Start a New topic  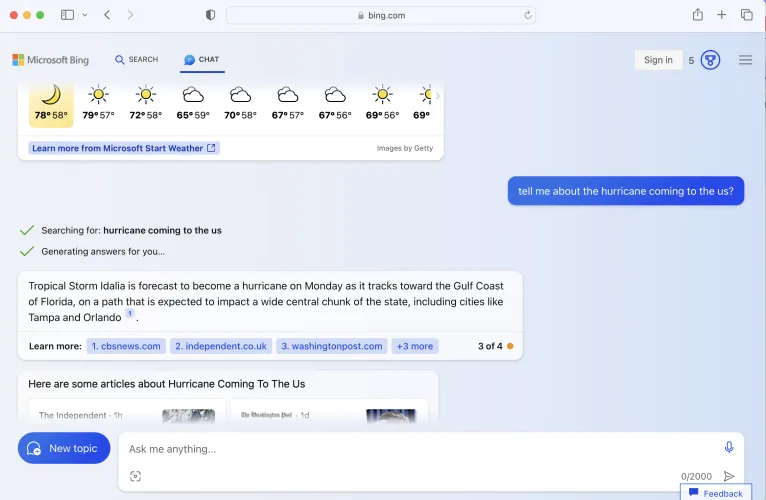pyautogui.click(x=64, y=448)
